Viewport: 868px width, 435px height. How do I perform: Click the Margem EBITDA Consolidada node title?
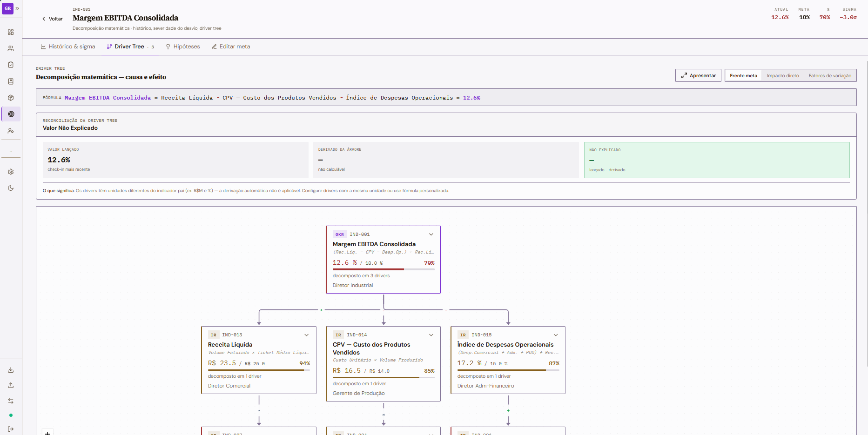tap(374, 244)
